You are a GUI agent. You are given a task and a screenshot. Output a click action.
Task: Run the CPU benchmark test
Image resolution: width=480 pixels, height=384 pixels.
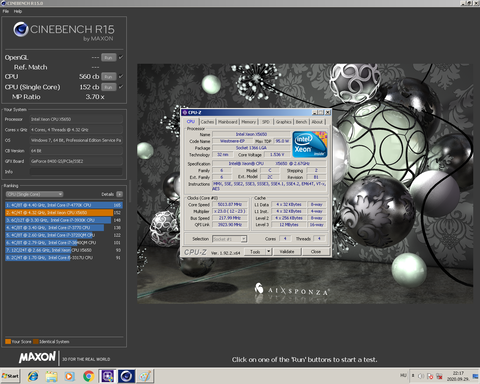point(108,77)
